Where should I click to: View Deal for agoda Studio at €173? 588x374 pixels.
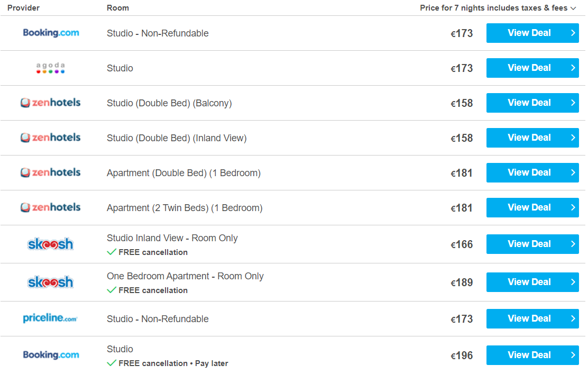coord(532,68)
